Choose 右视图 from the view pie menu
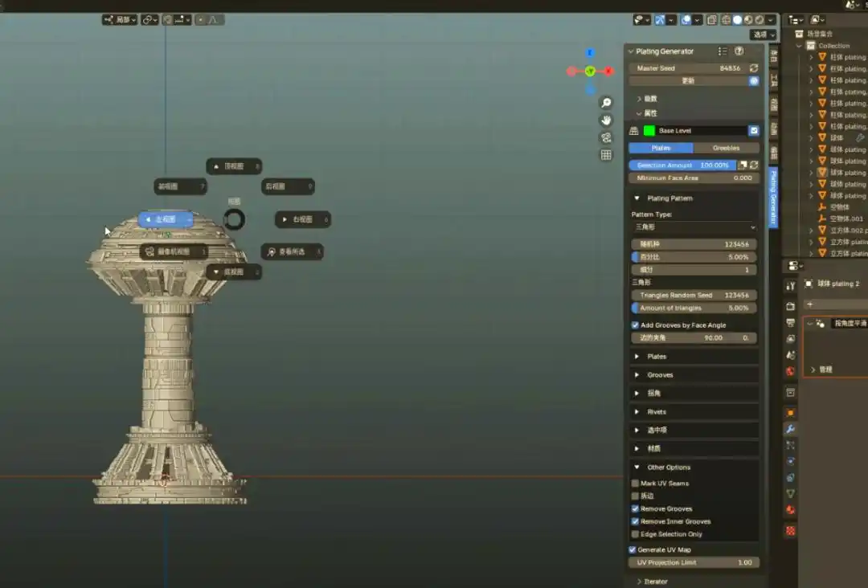Screen dimensions: 868x588 (302, 219)
